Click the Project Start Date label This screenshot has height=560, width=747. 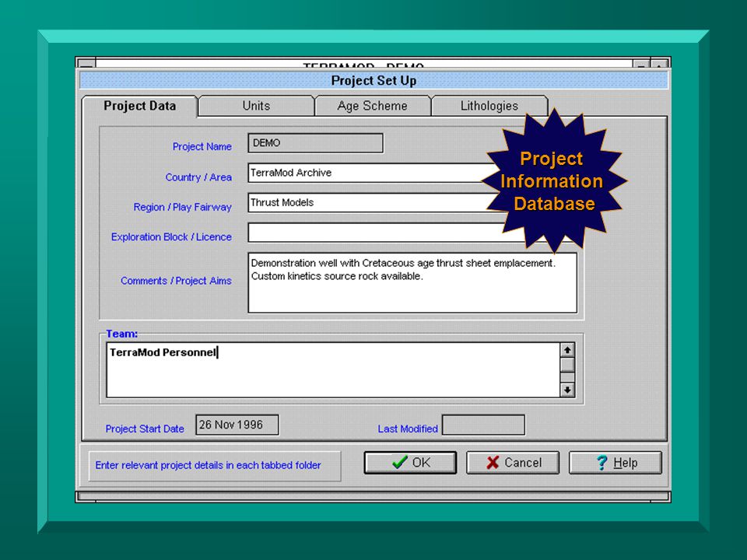pos(145,429)
